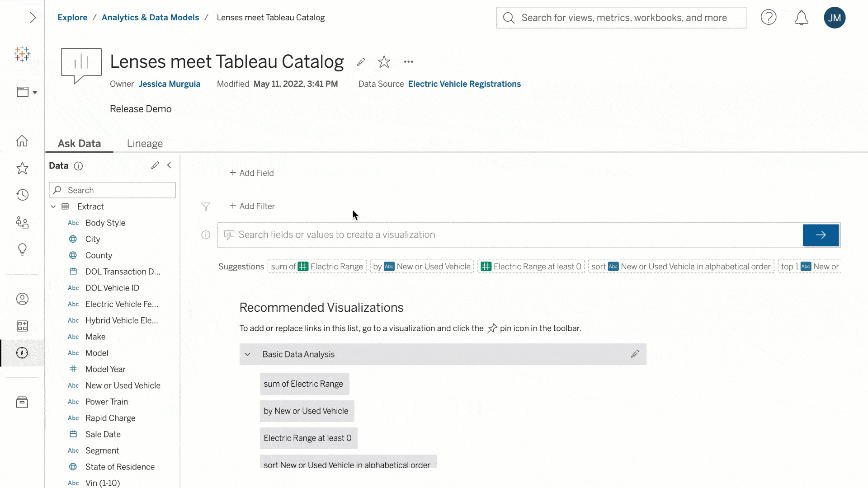This screenshot has width=868, height=488.
Task: Click the Tableau logo home icon
Action: (22, 54)
